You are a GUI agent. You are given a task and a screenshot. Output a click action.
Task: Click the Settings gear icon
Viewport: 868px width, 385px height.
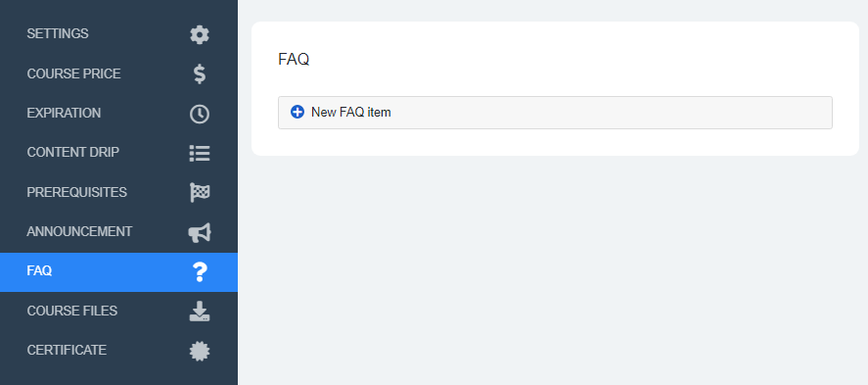200,34
